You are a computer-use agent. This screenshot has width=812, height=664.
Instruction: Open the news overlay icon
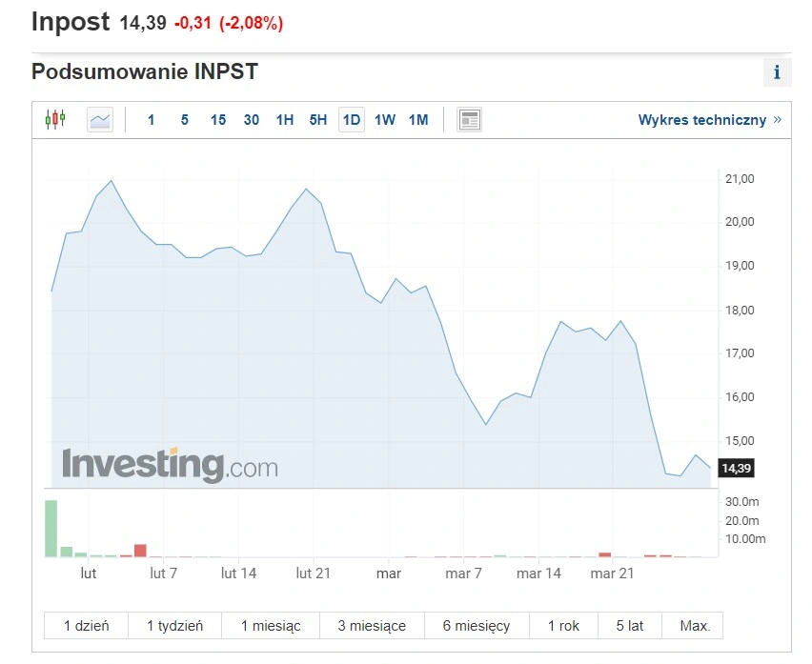click(x=469, y=119)
